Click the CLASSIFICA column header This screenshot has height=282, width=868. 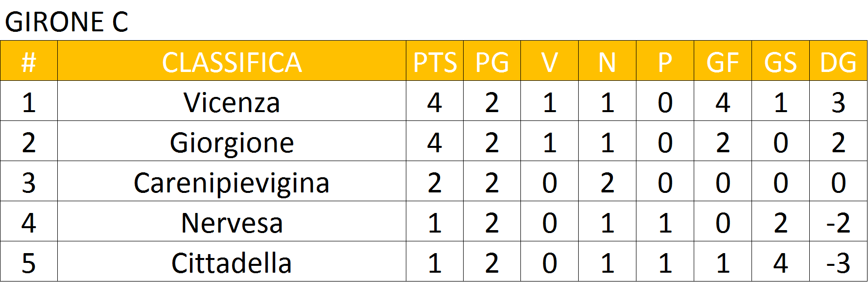pos(232,61)
